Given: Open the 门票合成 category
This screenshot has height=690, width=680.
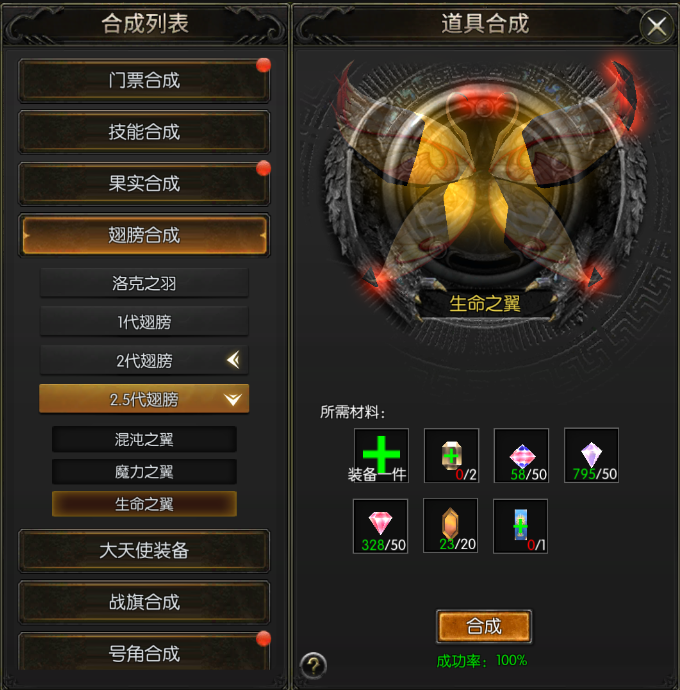Looking at the screenshot, I should click(144, 81).
